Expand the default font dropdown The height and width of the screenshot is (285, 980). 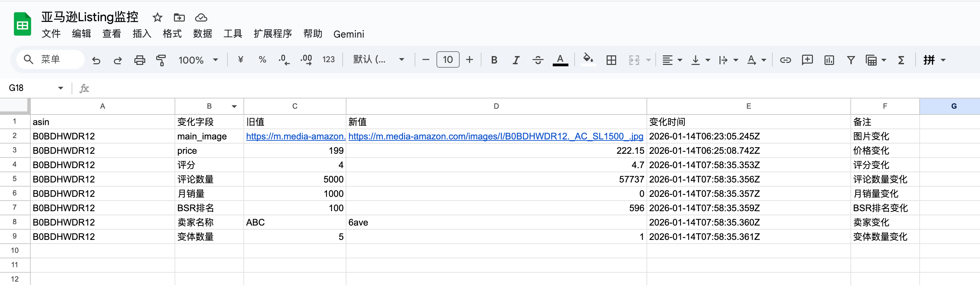pyautogui.click(x=378, y=60)
